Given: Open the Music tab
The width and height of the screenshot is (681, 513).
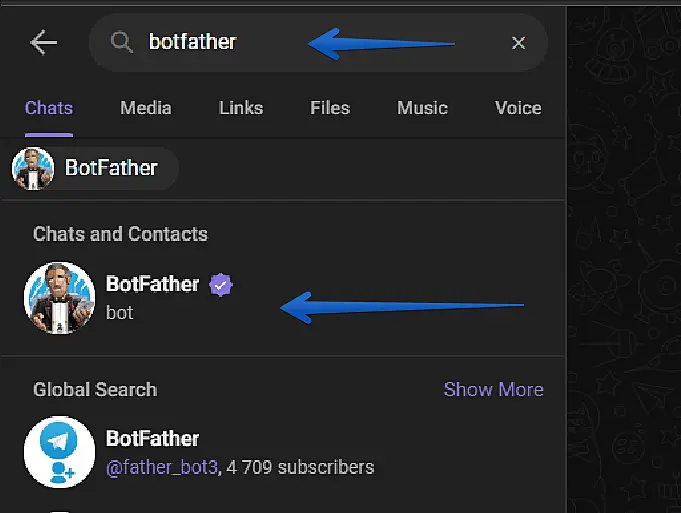Looking at the screenshot, I should [422, 108].
